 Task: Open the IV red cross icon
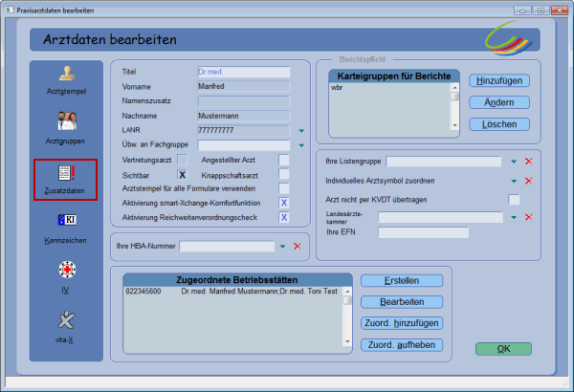tap(67, 270)
